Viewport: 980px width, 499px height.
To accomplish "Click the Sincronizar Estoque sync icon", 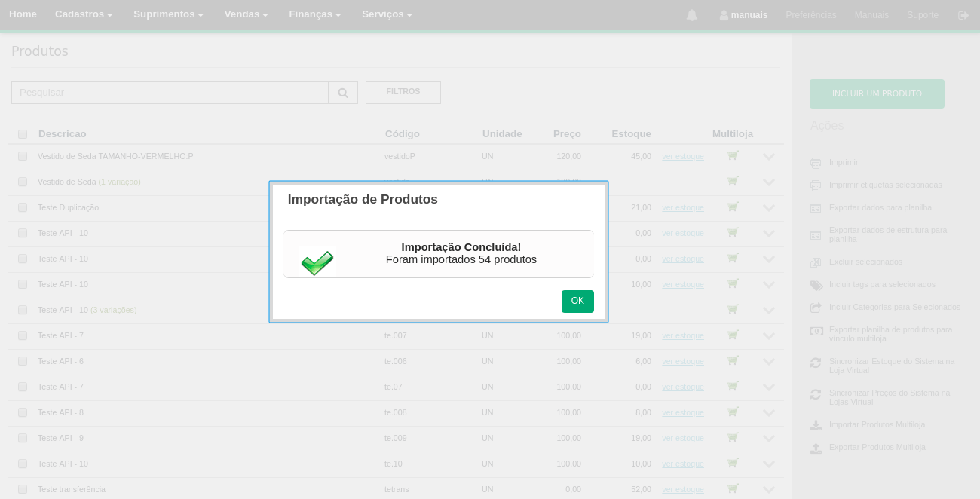I will (816, 363).
